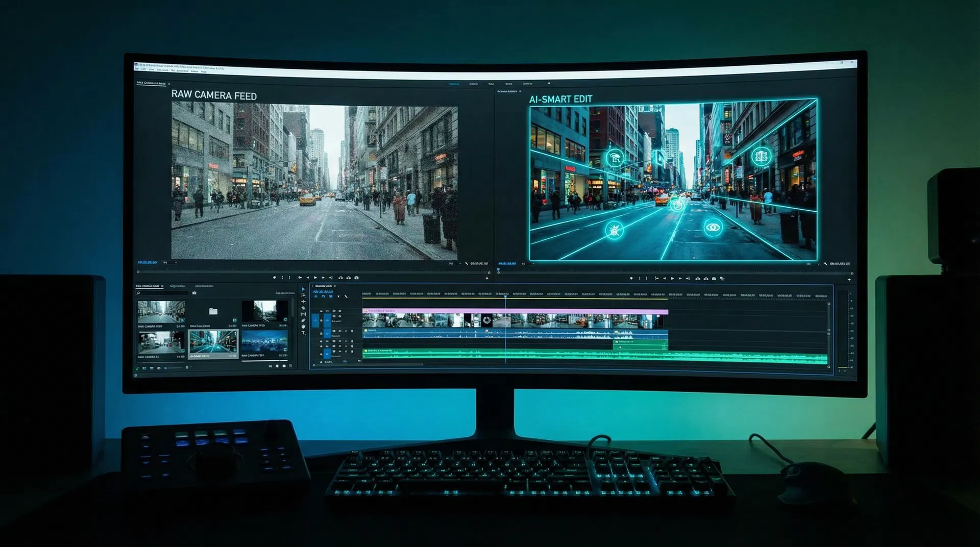Image resolution: width=980 pixels, height=547 pixels.
Task: Toggle lock on the first audio track
Action: tap(321, 333)
